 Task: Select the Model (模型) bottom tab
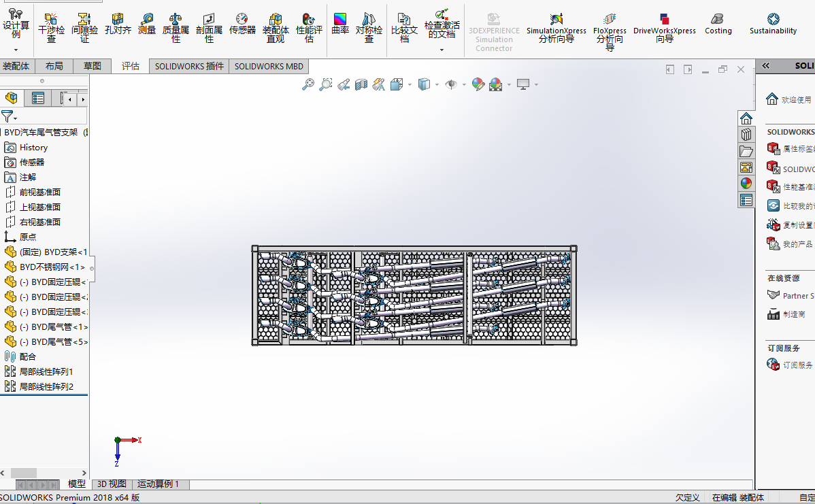[76, 484]
